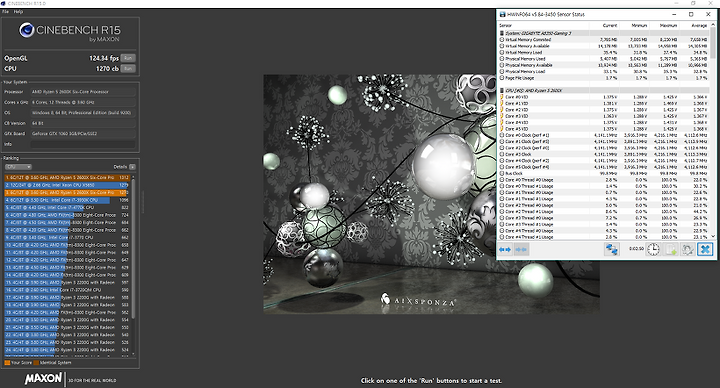
Task: Select ranking entry 9 Intel Core i7-3770
Action: pos(67,237)
